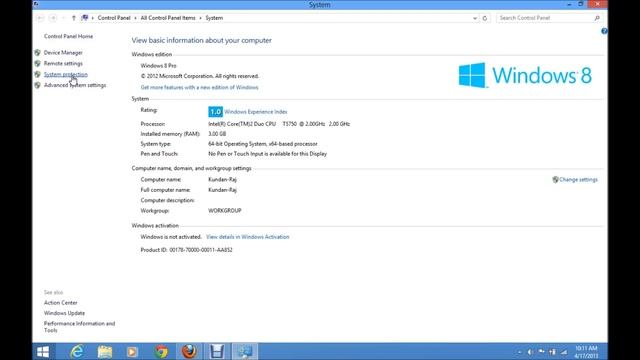Launch Internet Explorer from taskbar
This screenshot has height=360, width=640.
point(77,351)
